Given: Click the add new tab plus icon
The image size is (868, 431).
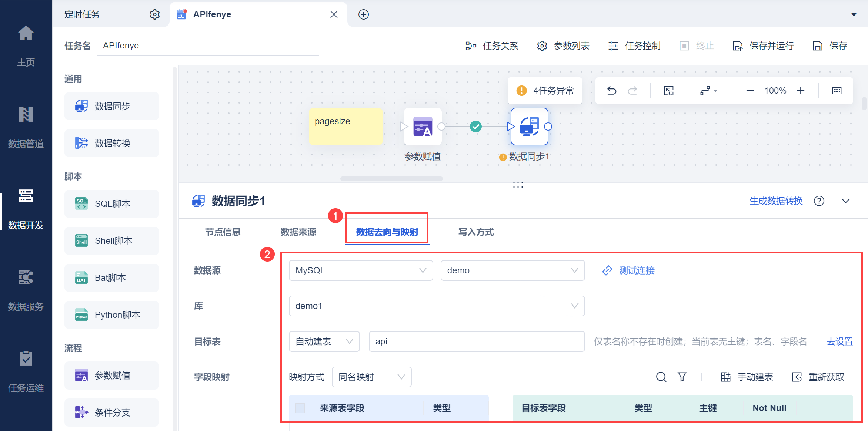Looking at the screenshot, I should 363,14.
